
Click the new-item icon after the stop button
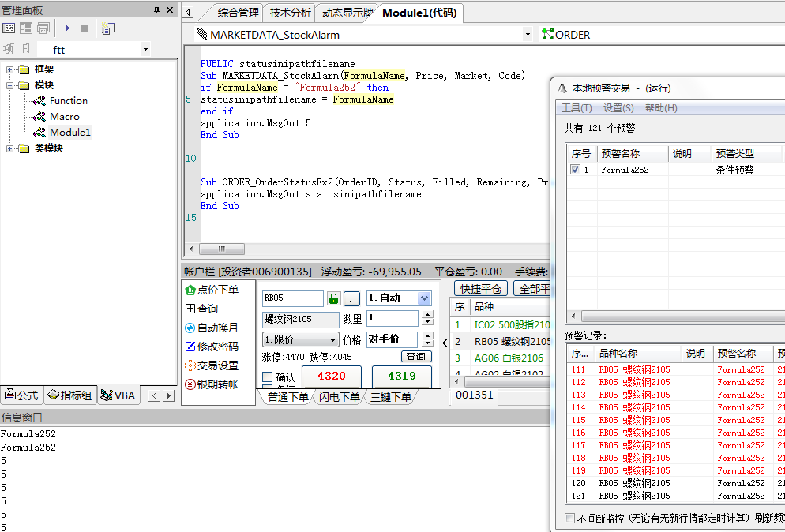[x=107, y=28]
